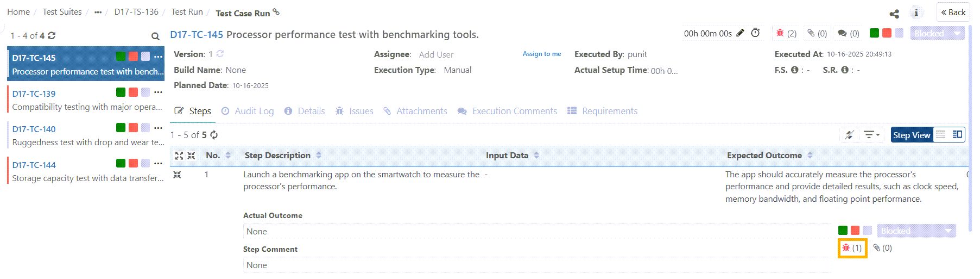Click the Back button

[953, 12]
